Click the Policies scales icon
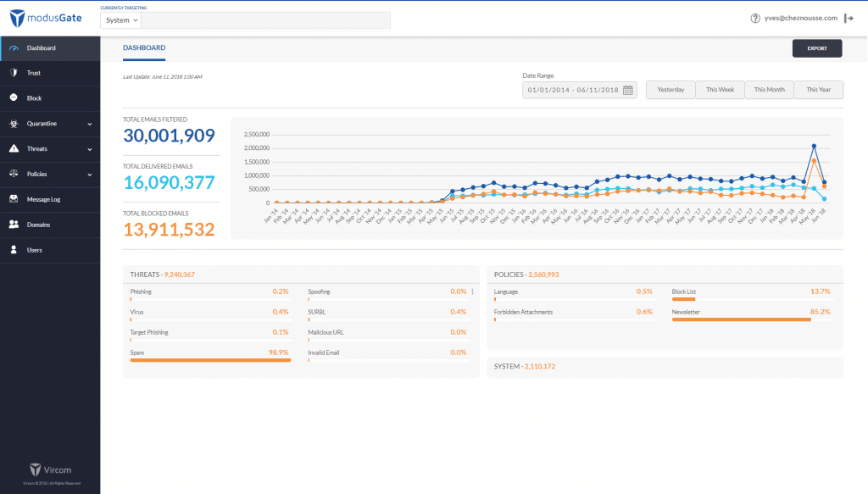 point(14,174)
